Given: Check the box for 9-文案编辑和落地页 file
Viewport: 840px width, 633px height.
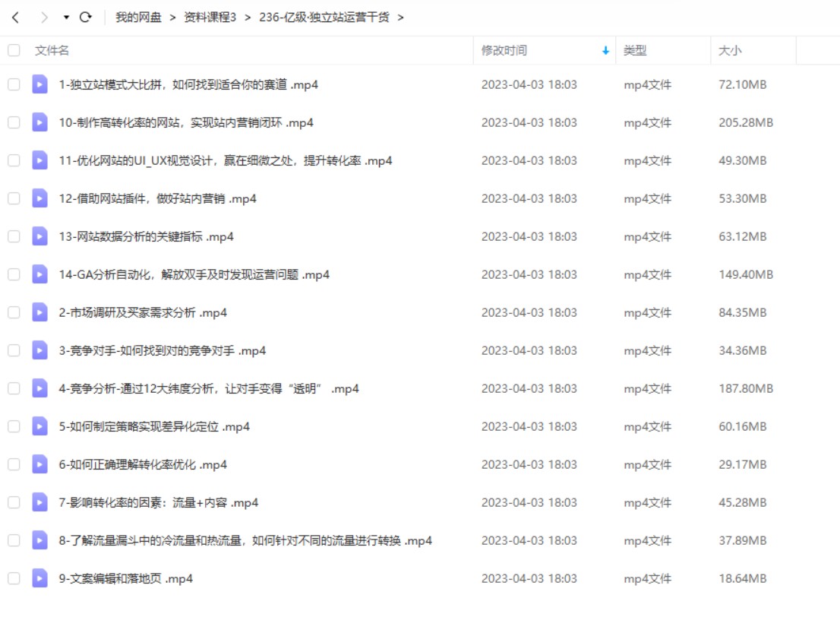Looking at the screenshot, I should point(14,579).
